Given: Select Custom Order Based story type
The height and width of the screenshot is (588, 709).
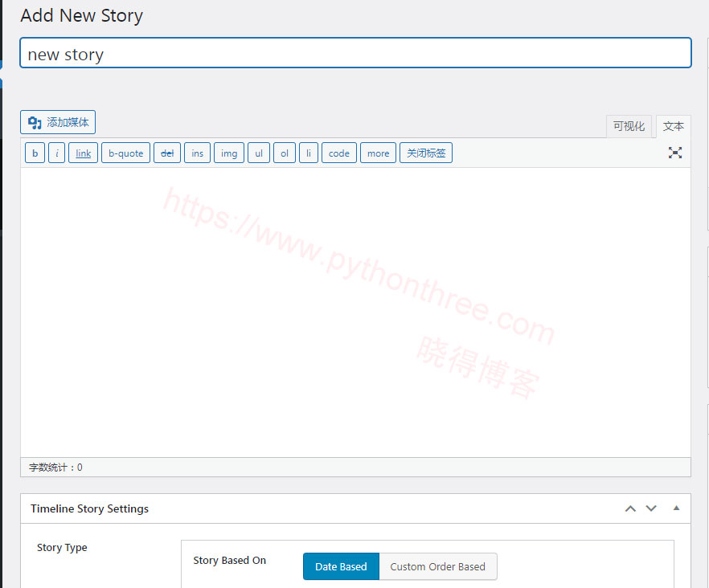Looking at the screenshot, I should pos(438,566).
